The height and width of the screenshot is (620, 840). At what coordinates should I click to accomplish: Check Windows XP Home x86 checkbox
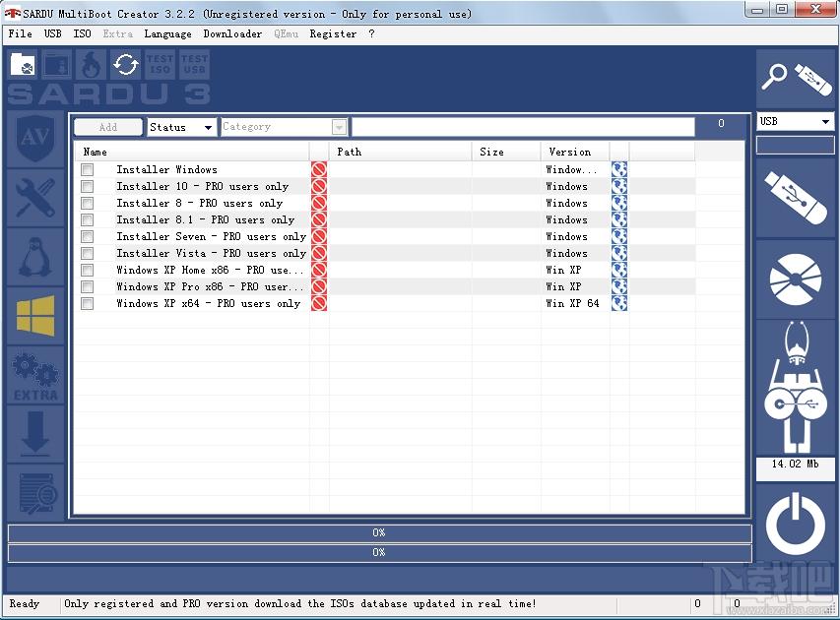coord(88,270)
